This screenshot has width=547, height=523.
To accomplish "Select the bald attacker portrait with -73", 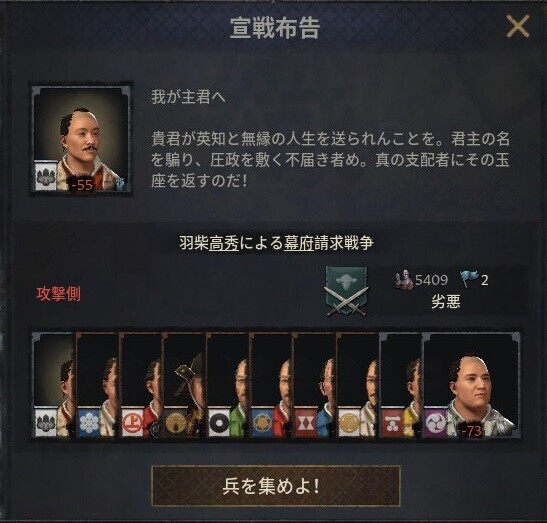I will [x=471, y=385].
